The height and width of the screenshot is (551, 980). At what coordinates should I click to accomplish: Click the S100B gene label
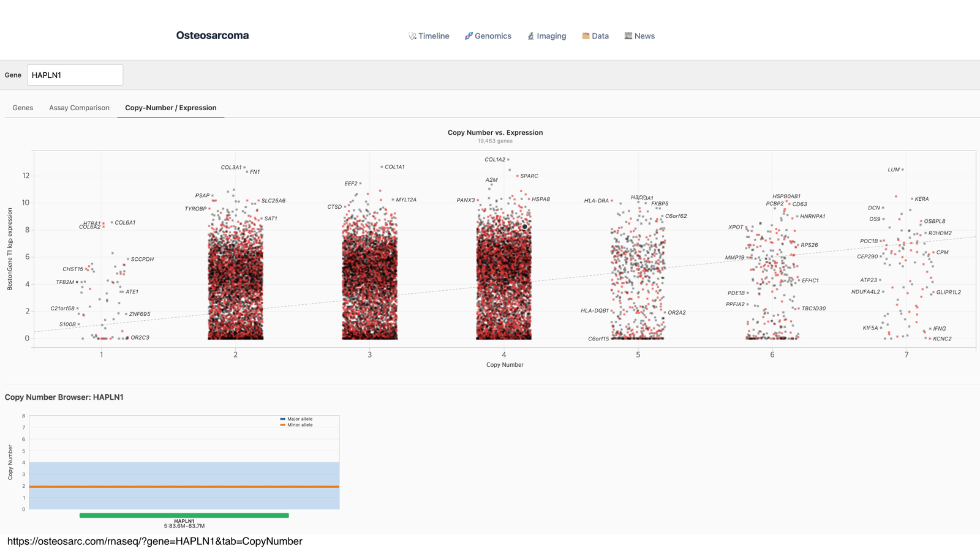point(67,324)
